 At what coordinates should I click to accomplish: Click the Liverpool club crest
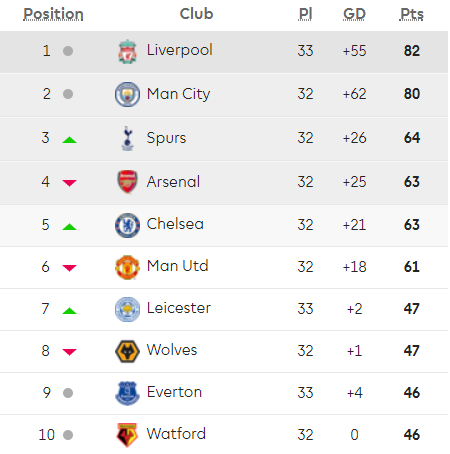(x=127, y=52)
